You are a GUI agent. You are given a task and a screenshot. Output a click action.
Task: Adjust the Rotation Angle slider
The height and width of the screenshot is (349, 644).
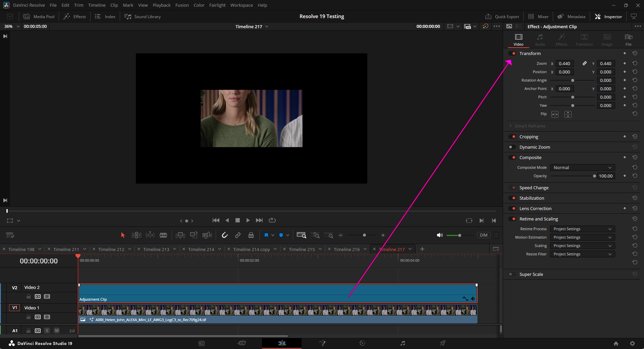[573, 80]
